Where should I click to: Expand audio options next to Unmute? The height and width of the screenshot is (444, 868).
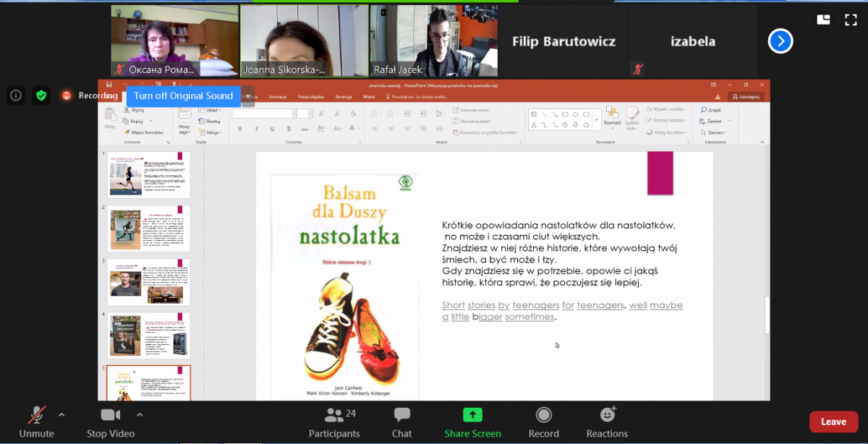61,415
